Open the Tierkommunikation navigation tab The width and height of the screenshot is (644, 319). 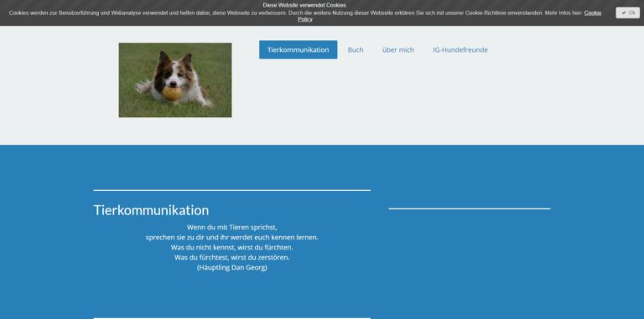pyautogui.click(x=298, y=49)
